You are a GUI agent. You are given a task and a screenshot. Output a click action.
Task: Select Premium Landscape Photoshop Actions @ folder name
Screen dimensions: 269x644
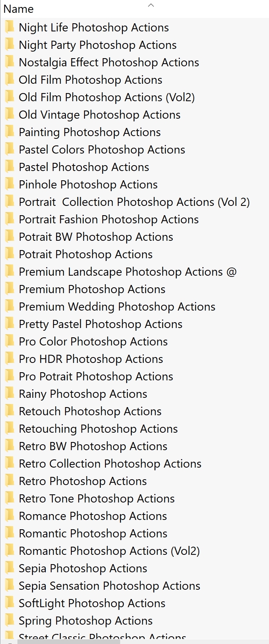click(128, 271)
